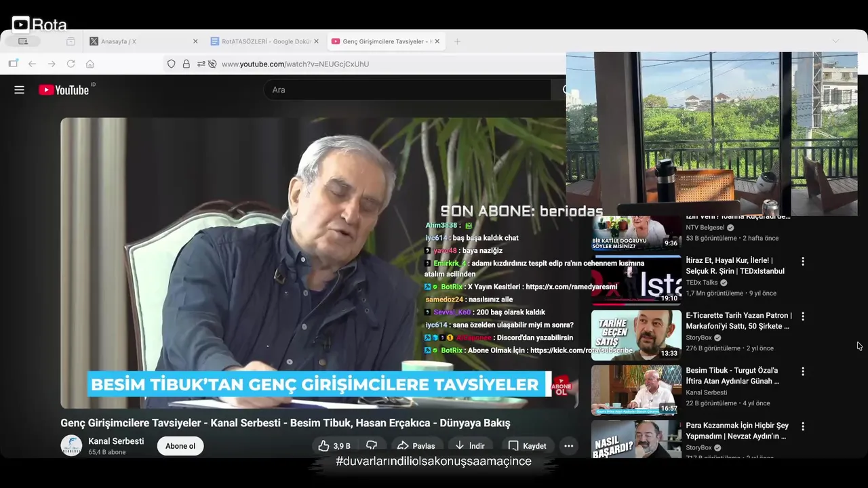
Task: Subscribe via the Abone ol button
Action: [x=180, y=446]
